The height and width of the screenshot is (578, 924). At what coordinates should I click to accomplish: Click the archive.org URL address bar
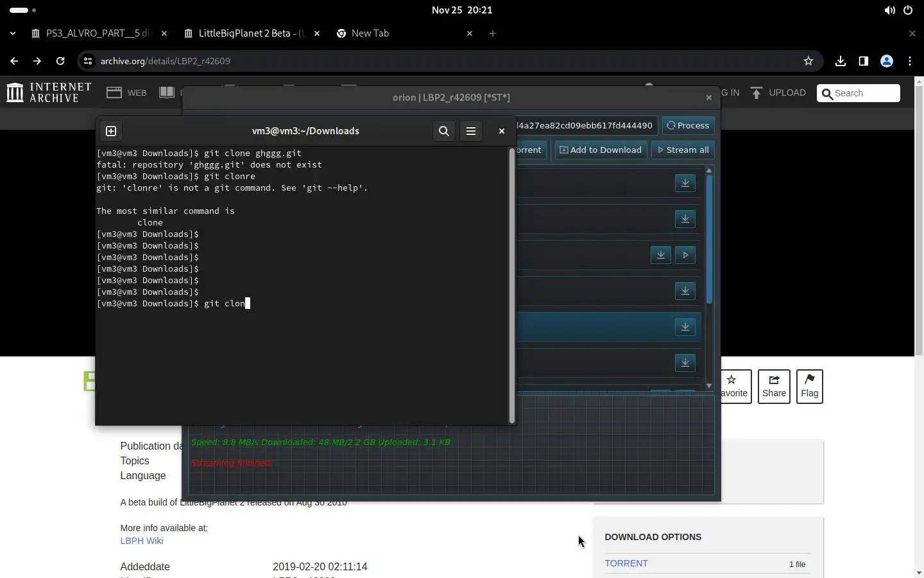pyautogui.click(x=449, y=61)
